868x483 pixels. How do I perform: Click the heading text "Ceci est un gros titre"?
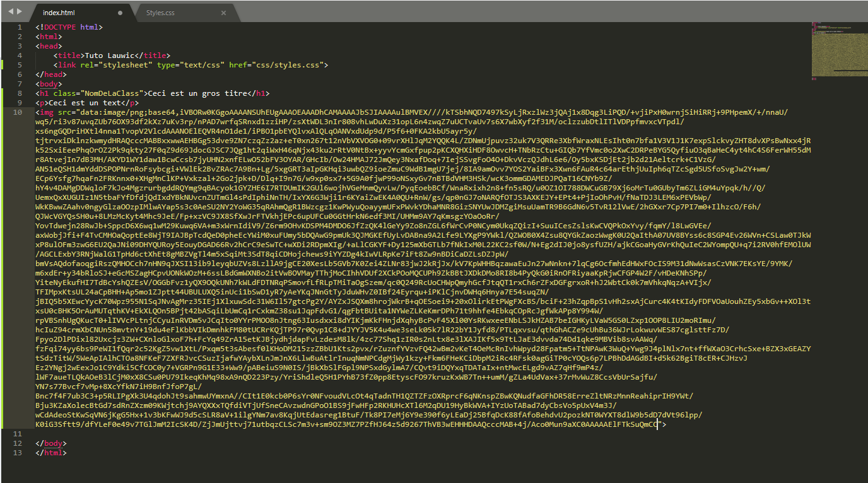tap(197, 93)
